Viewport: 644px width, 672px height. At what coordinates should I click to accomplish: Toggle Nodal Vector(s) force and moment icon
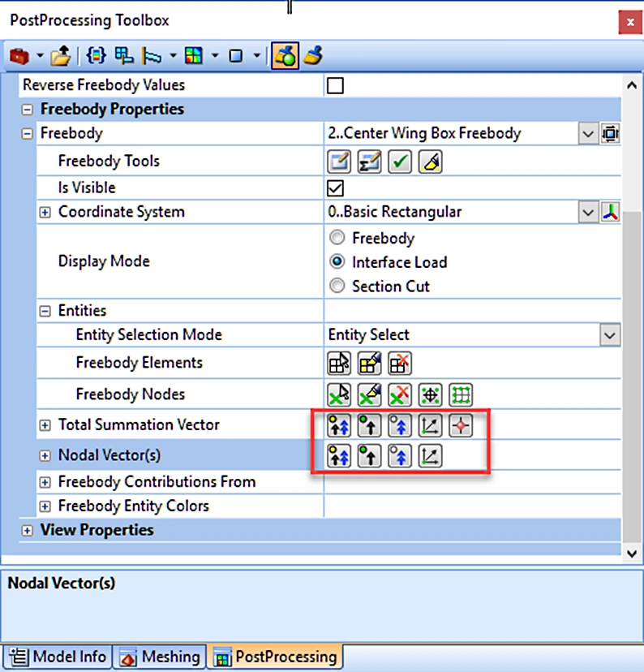[339, 455]
